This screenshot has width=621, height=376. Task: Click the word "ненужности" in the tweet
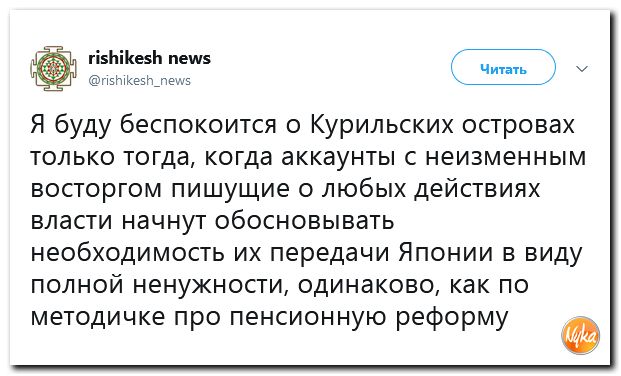(211, 286)
